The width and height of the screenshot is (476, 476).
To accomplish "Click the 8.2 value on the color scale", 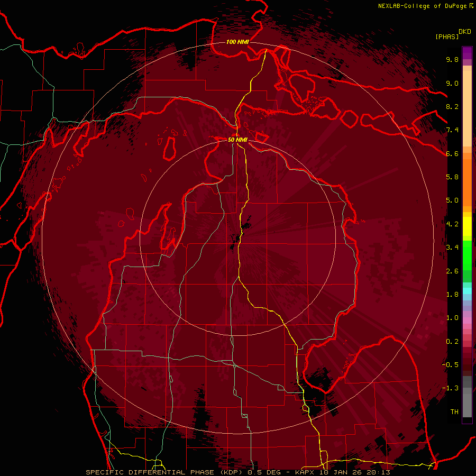I will click(452, 106).
